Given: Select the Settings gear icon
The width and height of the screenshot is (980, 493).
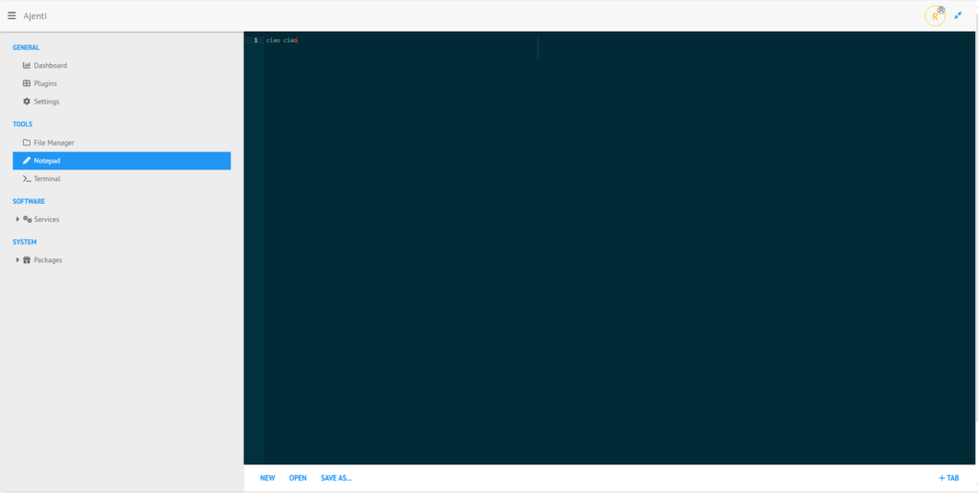Looking at the screenshot, I should pyautogui.click(x=27, y=101).
